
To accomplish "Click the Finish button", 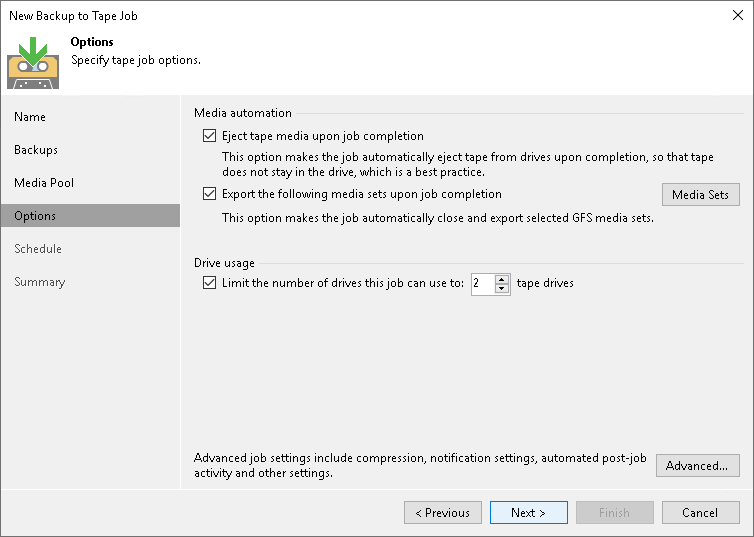I will click(614, 513).
